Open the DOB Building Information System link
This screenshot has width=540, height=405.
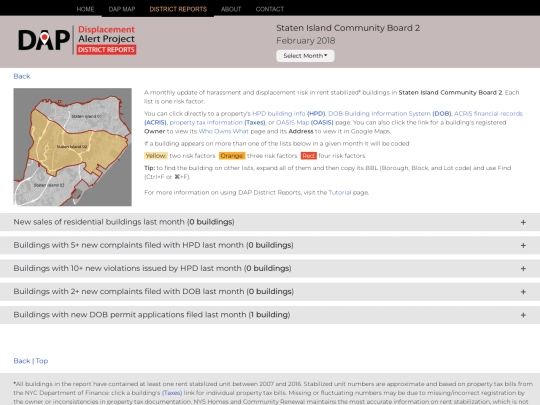point(390,113)
